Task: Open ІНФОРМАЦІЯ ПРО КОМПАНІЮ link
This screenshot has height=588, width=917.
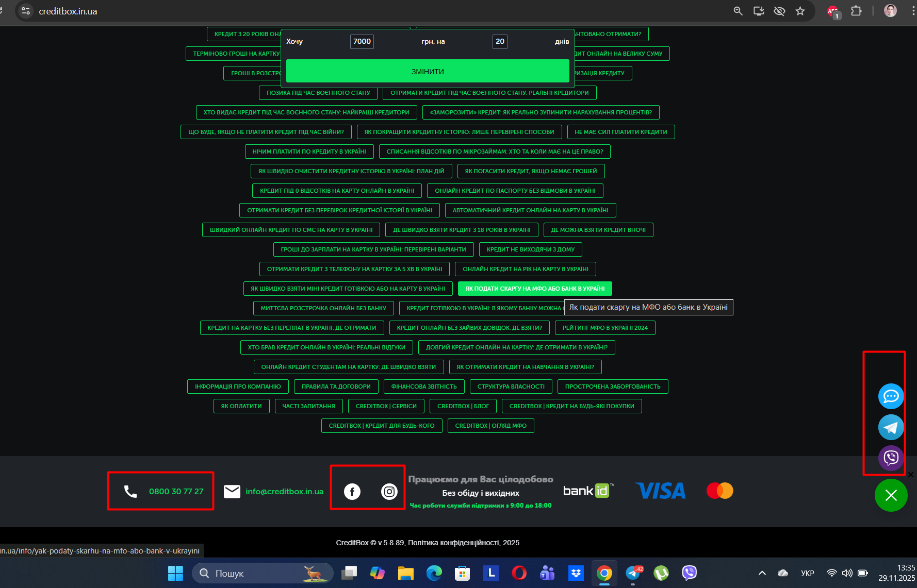Action: (x=238, y=387)
